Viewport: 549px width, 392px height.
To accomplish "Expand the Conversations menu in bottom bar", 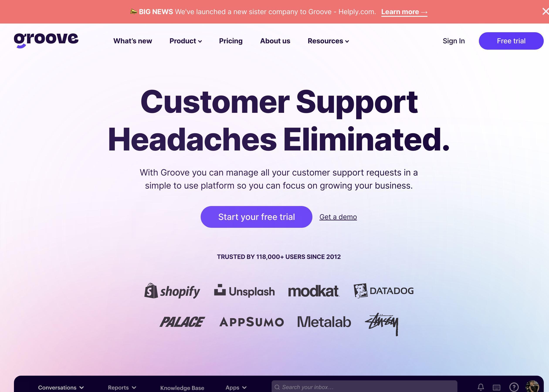I will 61,387.
